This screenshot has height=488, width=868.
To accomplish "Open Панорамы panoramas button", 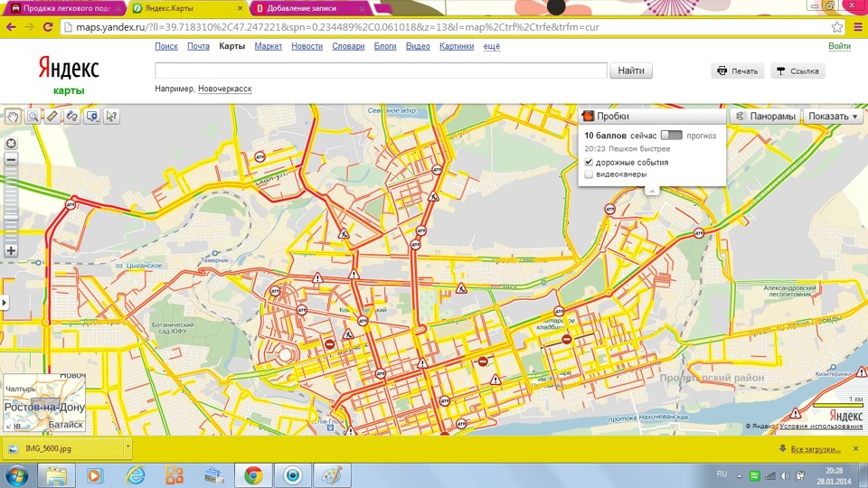I will (x=765, y=117).
